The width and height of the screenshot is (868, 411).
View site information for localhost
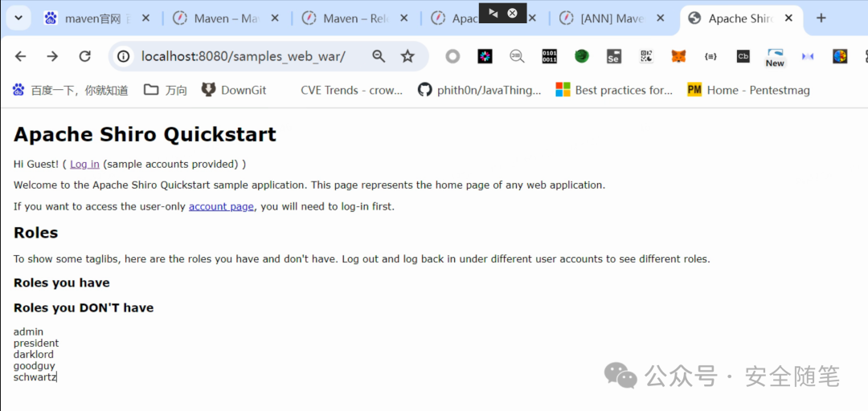(124, 56)
